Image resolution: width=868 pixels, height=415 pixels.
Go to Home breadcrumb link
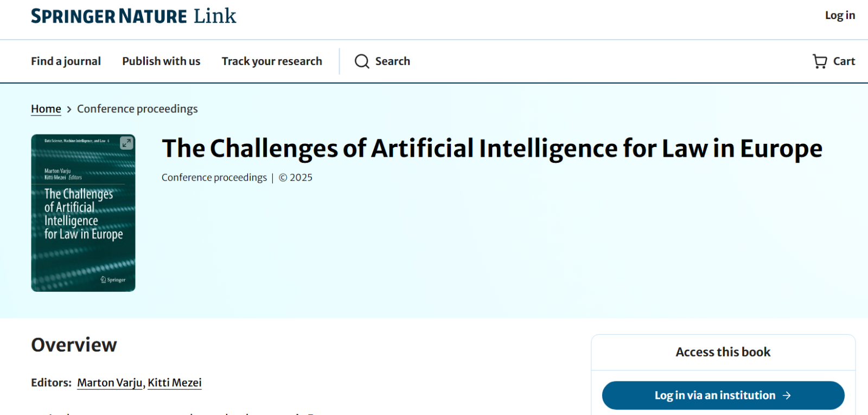46,109
